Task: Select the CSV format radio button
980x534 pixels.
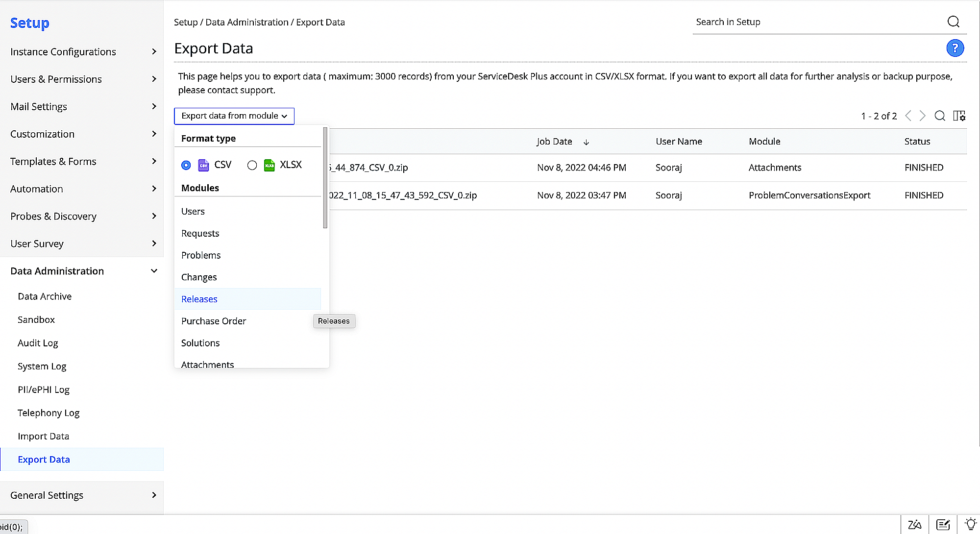Action: (x=186, y=165)
